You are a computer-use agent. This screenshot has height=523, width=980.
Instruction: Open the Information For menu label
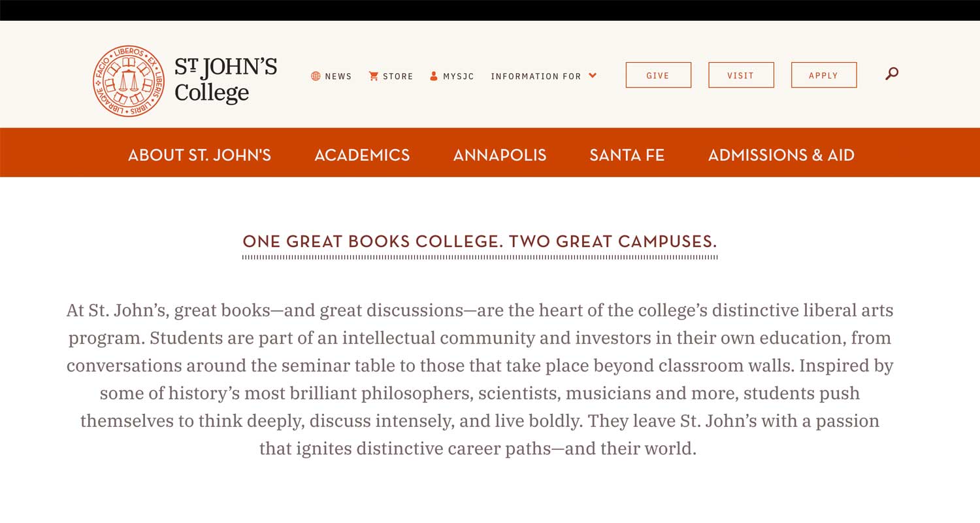pyautogui.click(x=536, y=76)
